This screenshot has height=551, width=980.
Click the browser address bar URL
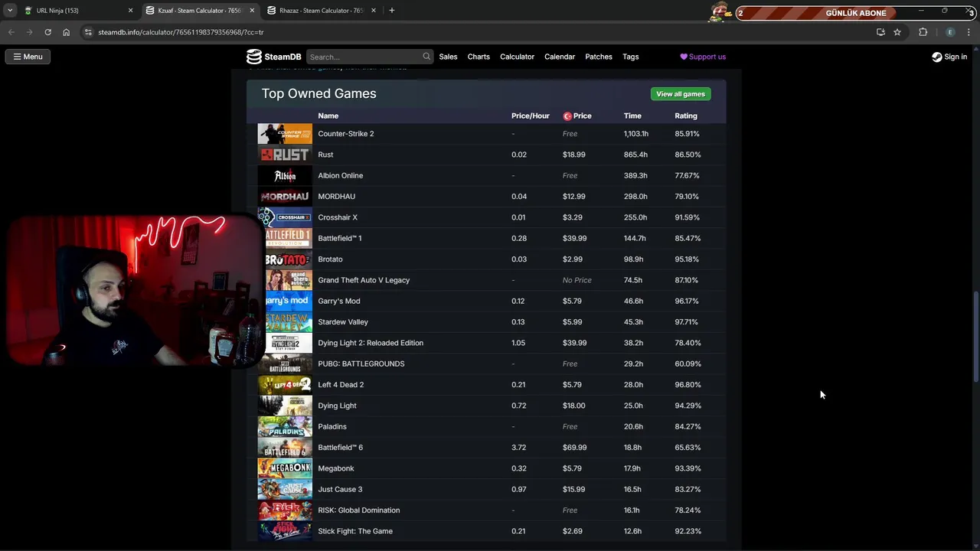[181, 32]
